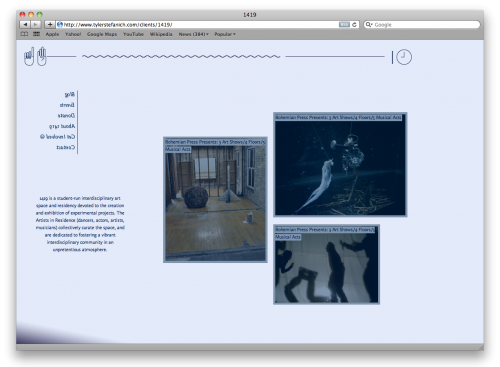Open the Google Maps bookmark
This screenshot has width=500, height=367.
point(102,34)
